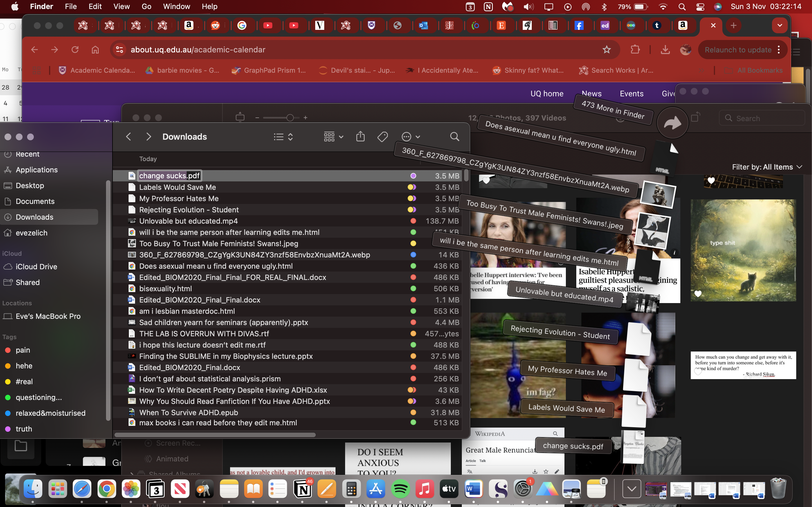The height and width of the screenshot is (507, 812).
Task: Click Chrome downloads icon in toolbar
Action: [665, 50]
